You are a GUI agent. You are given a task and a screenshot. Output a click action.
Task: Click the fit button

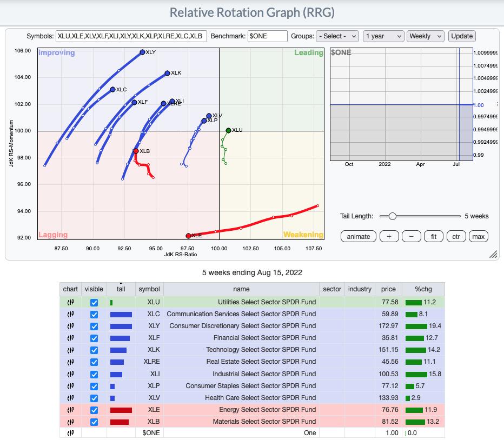434,237
